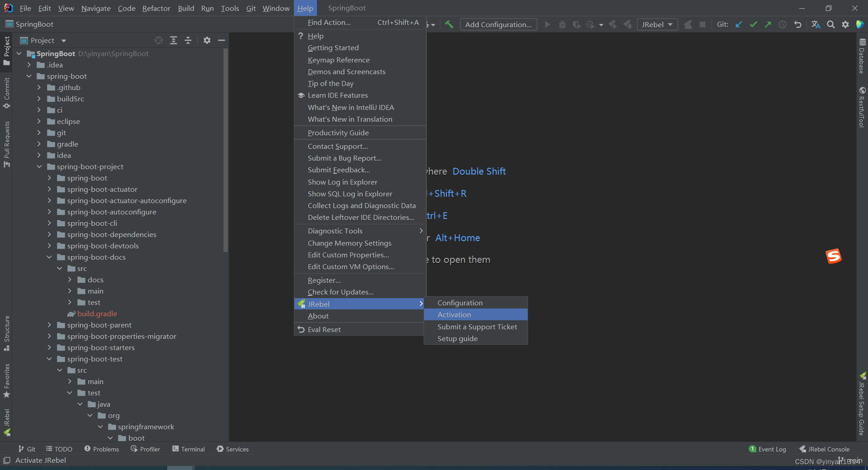Click Expand All in Project panel
This screenshot has height=470, width=868.
tap(174, 40)
